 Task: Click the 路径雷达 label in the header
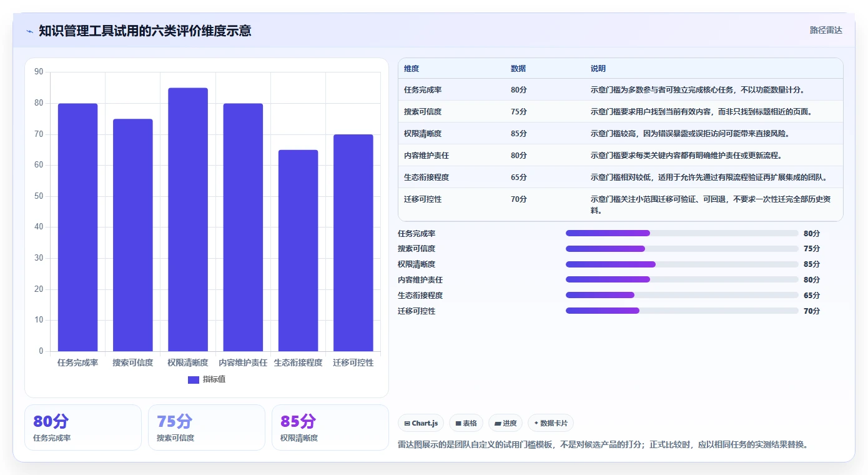coord(826,30)
